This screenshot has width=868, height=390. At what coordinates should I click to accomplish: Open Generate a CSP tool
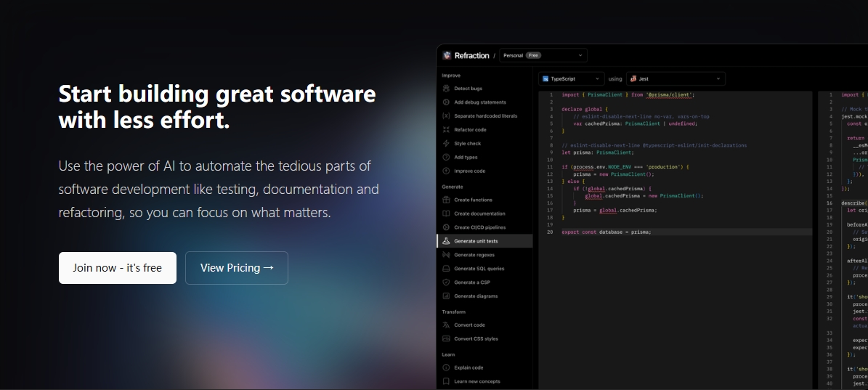(x=485, y=282)
